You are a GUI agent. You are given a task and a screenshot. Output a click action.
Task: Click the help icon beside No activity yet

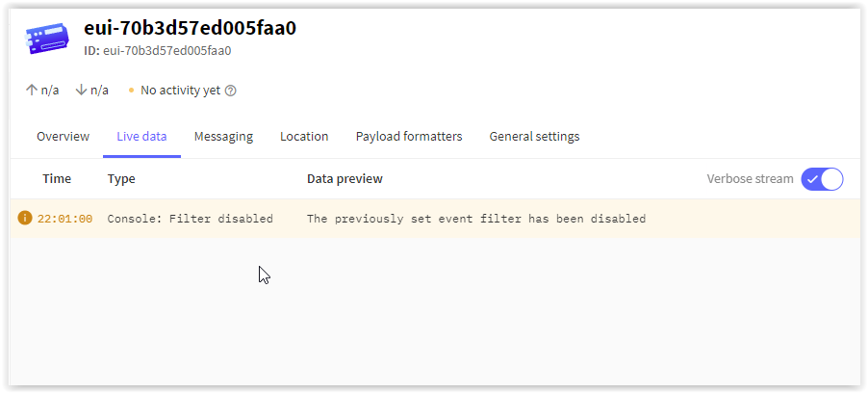(231, 91)
